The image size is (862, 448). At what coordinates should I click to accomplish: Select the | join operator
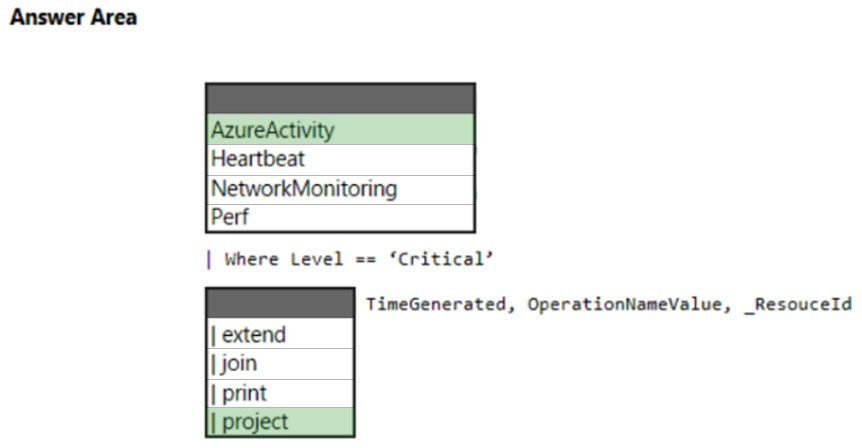(x=280, y=363)
